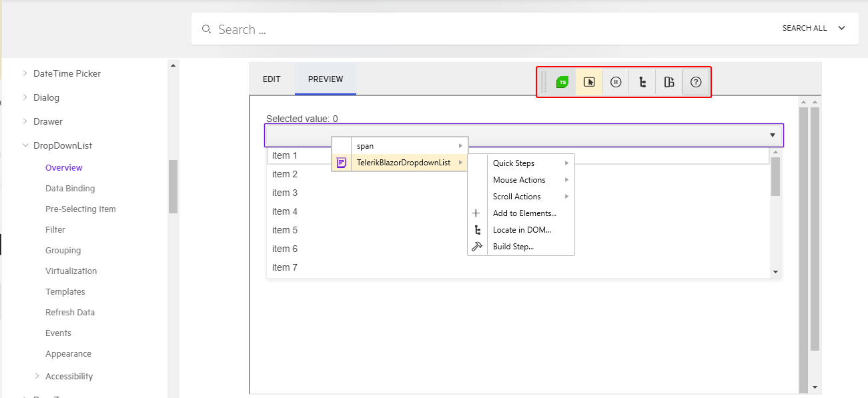Select item 2 in dropdown list

coord(518,174)
